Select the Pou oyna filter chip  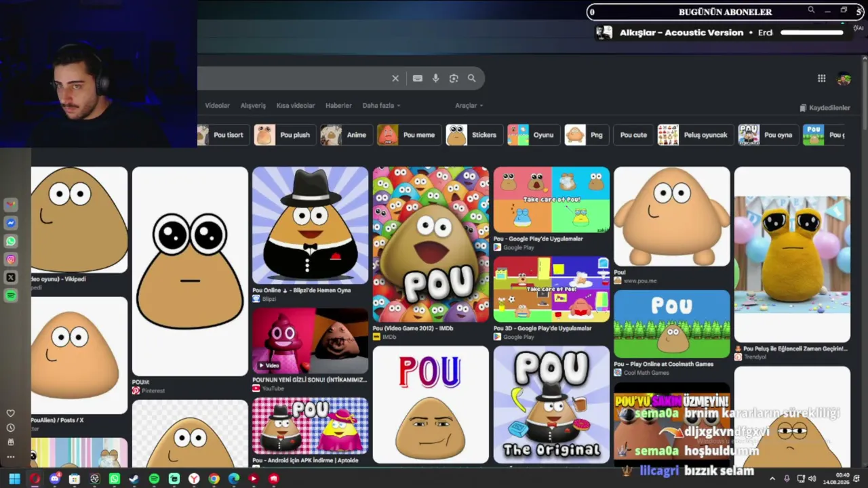pos(768,135)
